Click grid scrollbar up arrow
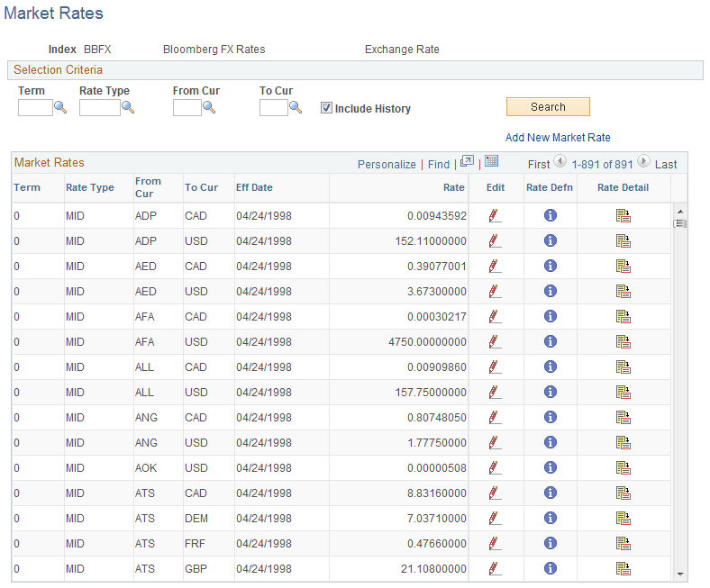710x588 pixels. (x=680, y=212)
